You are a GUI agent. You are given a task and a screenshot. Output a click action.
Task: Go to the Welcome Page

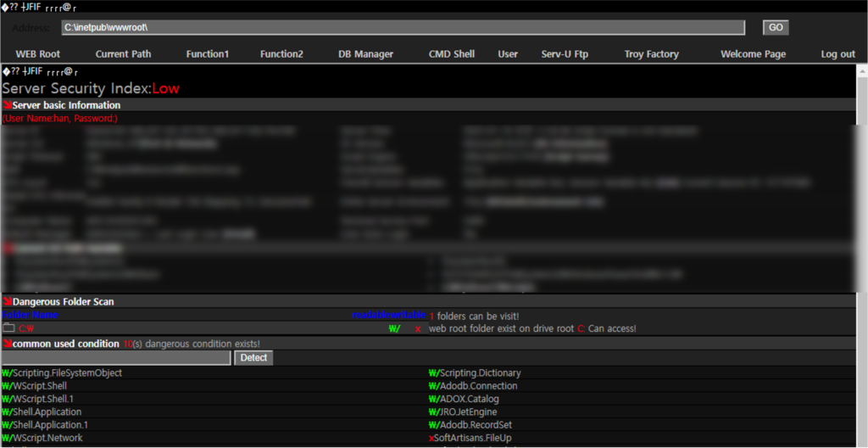(753, 54)
